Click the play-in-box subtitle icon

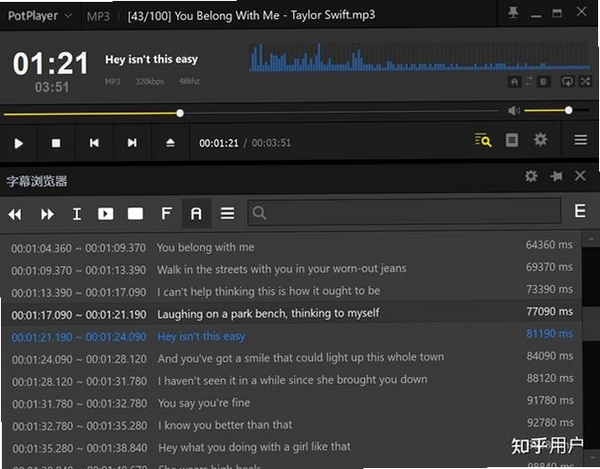click(x=106, y=213)
